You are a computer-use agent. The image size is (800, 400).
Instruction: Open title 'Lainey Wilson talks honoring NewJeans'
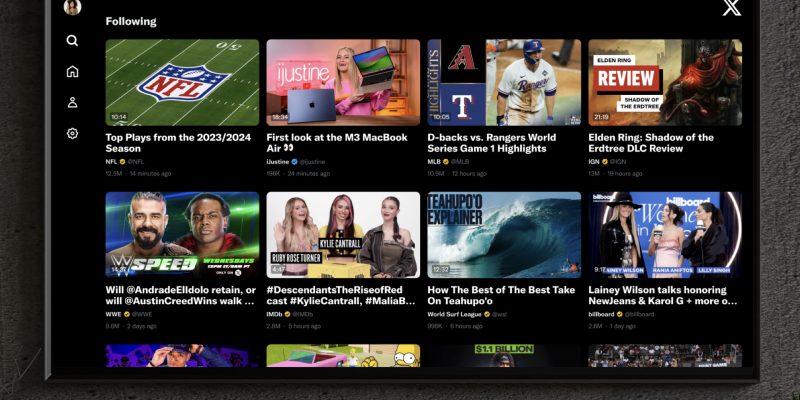[663, 295]
